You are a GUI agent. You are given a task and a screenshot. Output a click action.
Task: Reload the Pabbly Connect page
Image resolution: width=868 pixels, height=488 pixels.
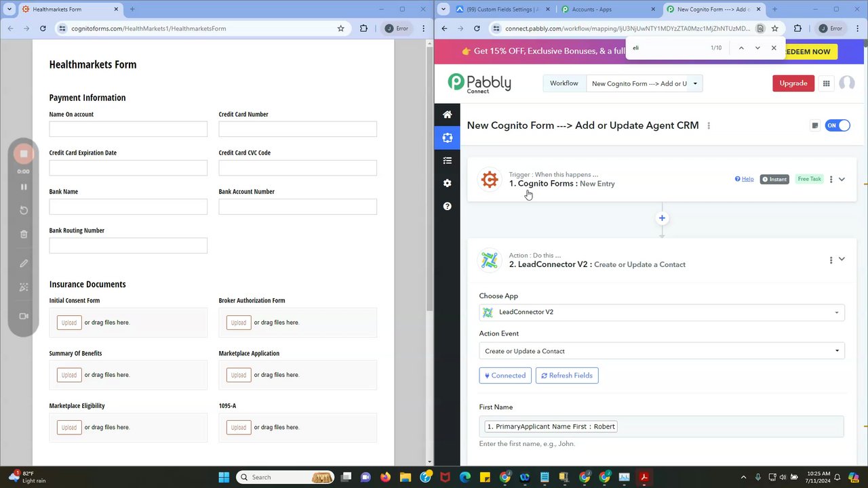pos(477,28)
